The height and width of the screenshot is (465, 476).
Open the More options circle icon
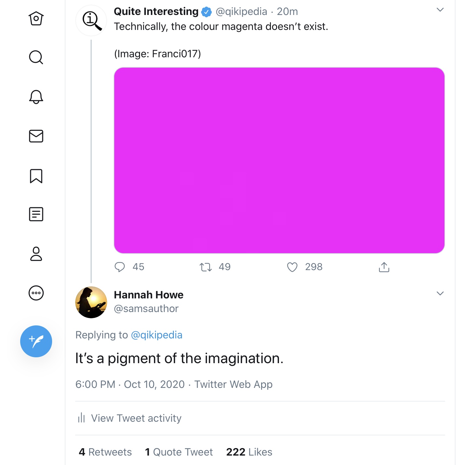36,293
